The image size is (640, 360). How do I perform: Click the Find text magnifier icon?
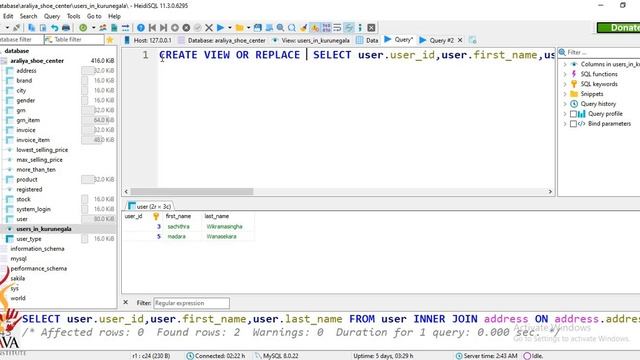pos(280,28)
